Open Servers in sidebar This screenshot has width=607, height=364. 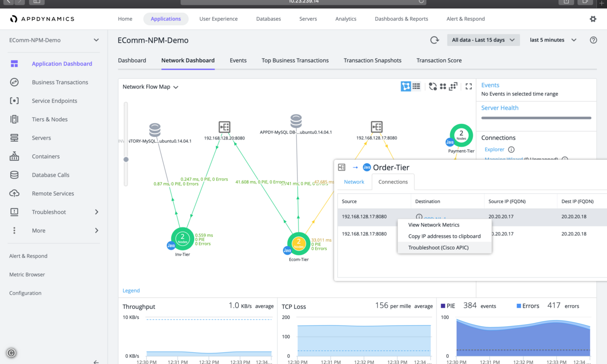pos(41,138)
